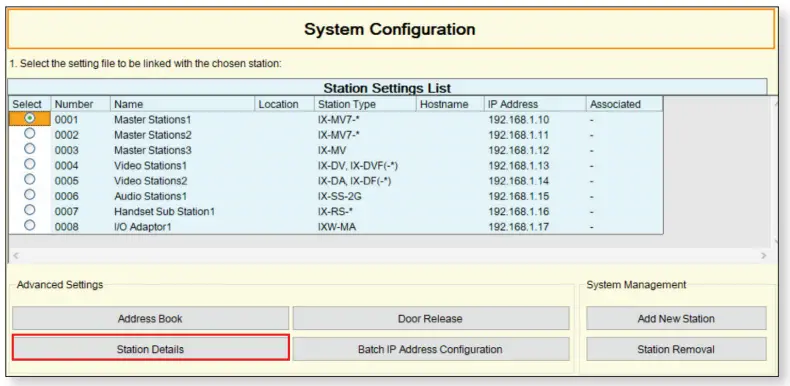This screenshot has width=790, height=386.
Task: Click the Handset Sub Station1 name cell
Action: (x=164, y=211)
